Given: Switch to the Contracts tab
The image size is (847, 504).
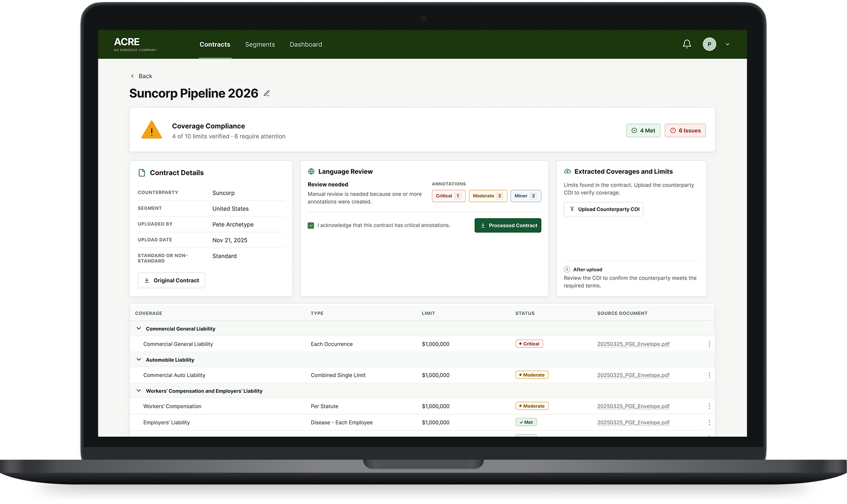Looking at the screenshot, I should point(215,44).
